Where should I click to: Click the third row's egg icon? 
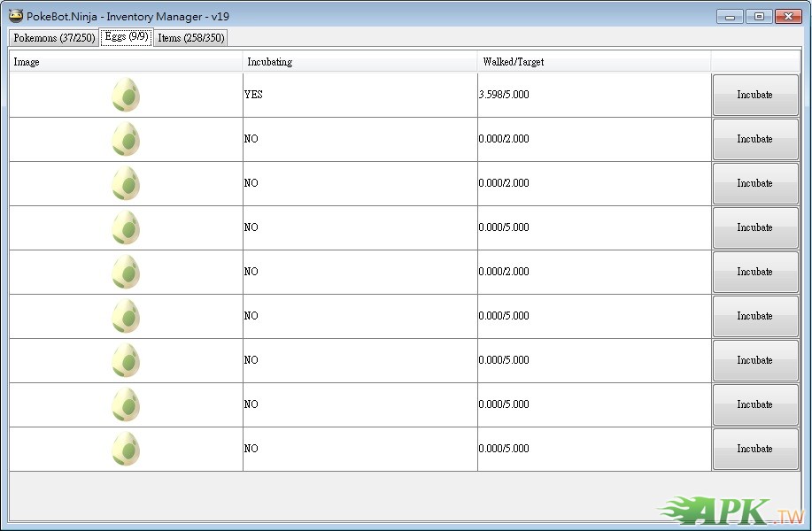coord(126,183)
